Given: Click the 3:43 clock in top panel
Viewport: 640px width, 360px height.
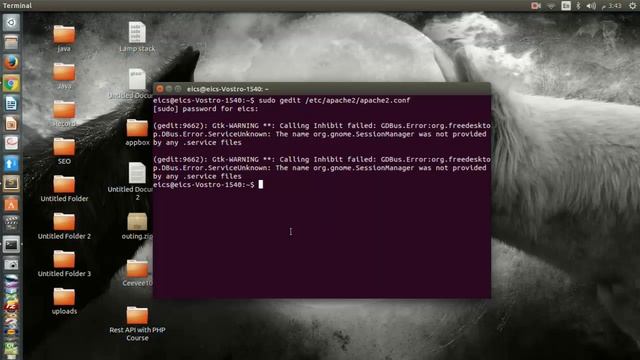Looking at the screenshot, I should [x=611, y=5].
